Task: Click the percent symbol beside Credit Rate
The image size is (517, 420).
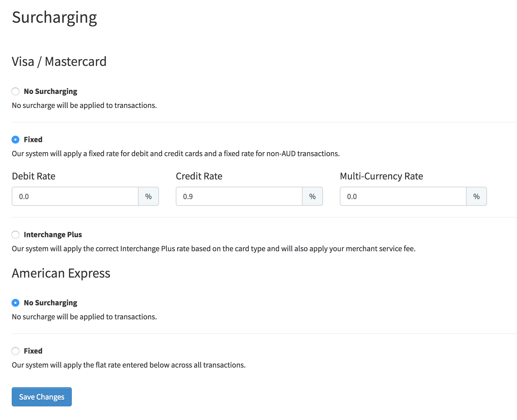Action: pos(312,197)
